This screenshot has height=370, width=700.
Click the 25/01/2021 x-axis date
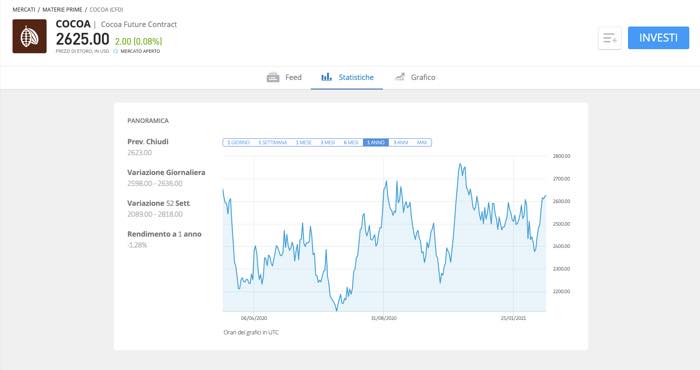point(513,318)
